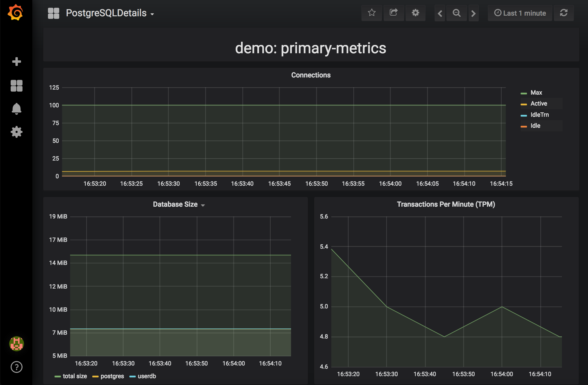
Task: Collapse the demo: primary-metrics row
Action: tap(311, 48)
